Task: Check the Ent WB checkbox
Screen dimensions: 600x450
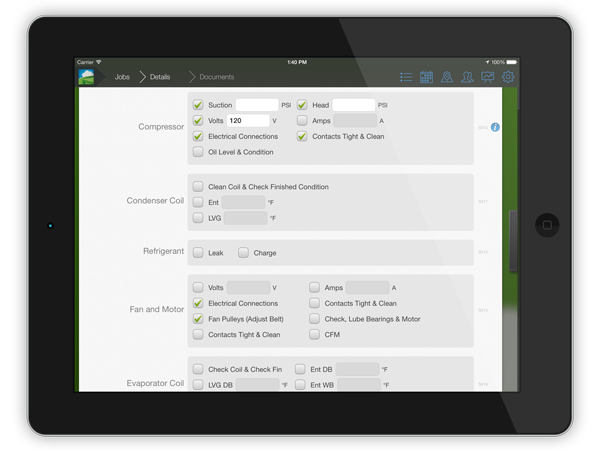Action: coord(300,384)
